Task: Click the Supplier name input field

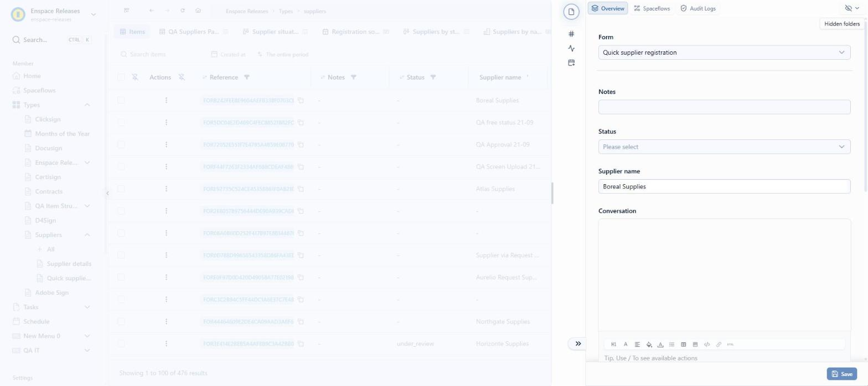Action: coord(724,186)
